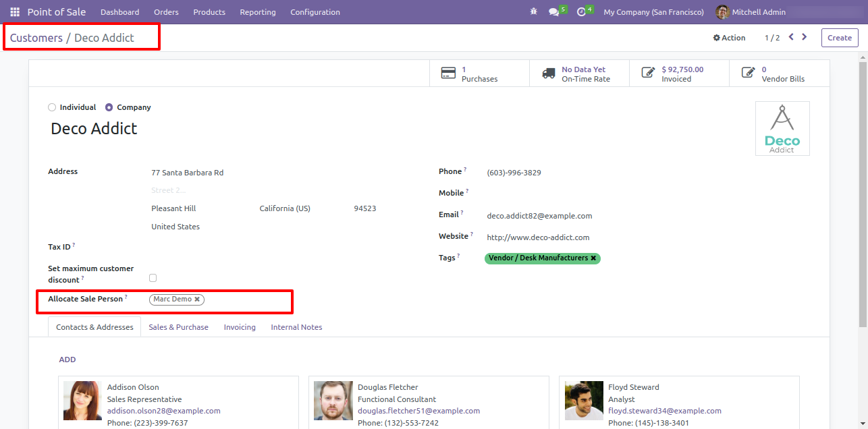Open the Mitchell Admin user menu
The image size is (868, 429).
(748, 12)
